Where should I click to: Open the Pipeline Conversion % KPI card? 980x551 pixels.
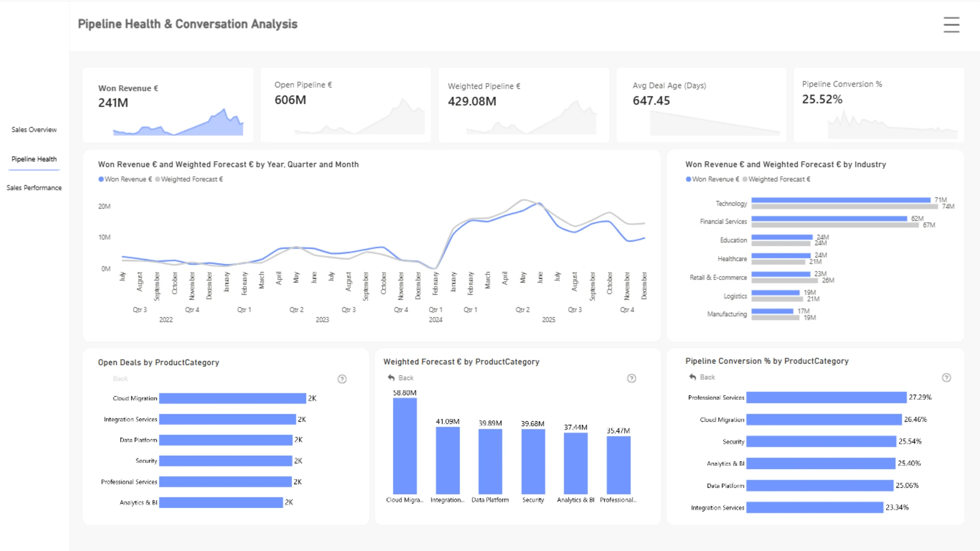pos(879,105)
